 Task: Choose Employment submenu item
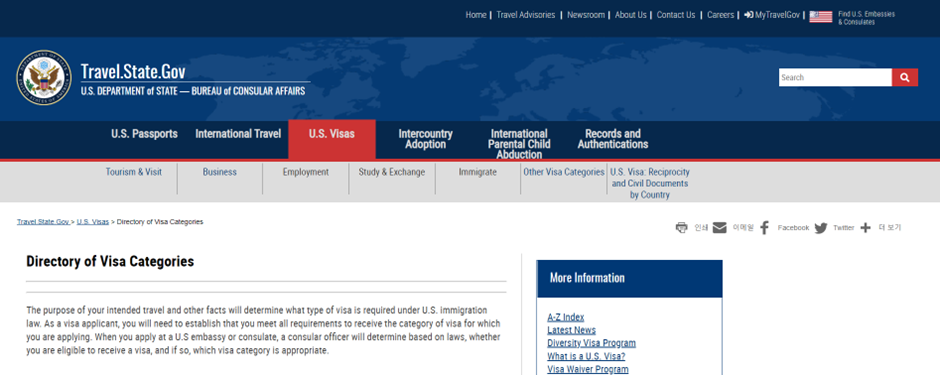[x=306, y=172]
